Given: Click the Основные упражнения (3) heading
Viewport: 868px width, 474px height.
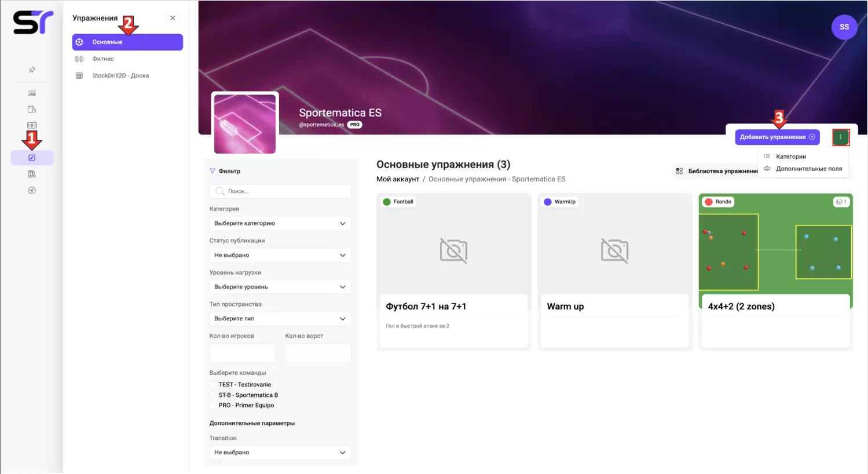Looking at the screenshot, I should [444, 165].
